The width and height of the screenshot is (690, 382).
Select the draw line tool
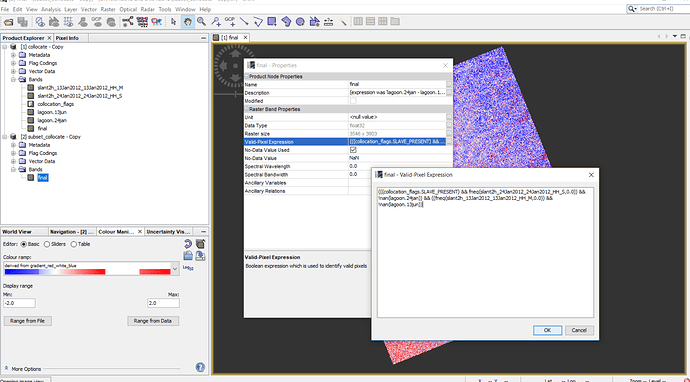click(x=244, y=22)
